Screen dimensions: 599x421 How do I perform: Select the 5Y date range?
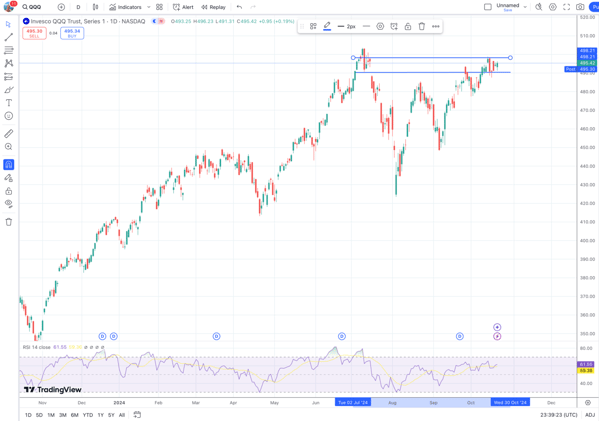click(111, 415)
